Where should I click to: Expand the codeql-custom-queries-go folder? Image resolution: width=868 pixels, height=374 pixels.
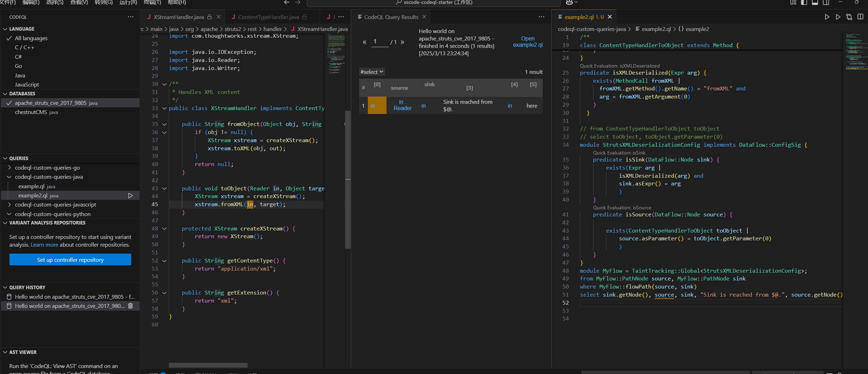coord(47,168)
